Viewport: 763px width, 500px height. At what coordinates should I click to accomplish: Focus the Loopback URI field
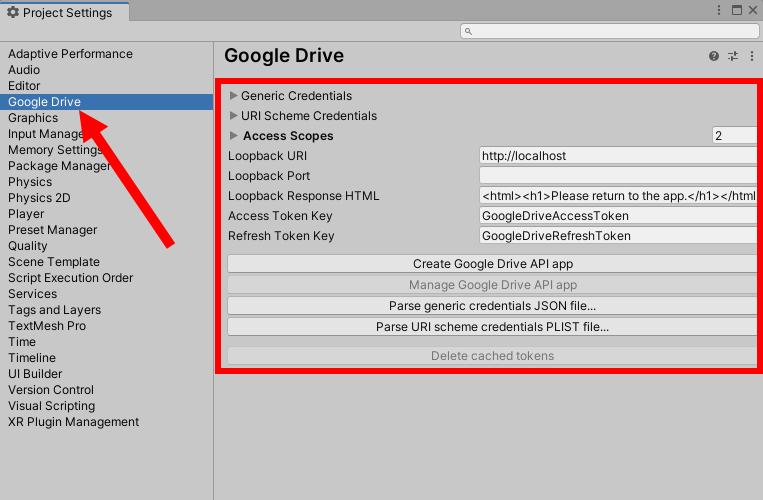tap(618, 156)
